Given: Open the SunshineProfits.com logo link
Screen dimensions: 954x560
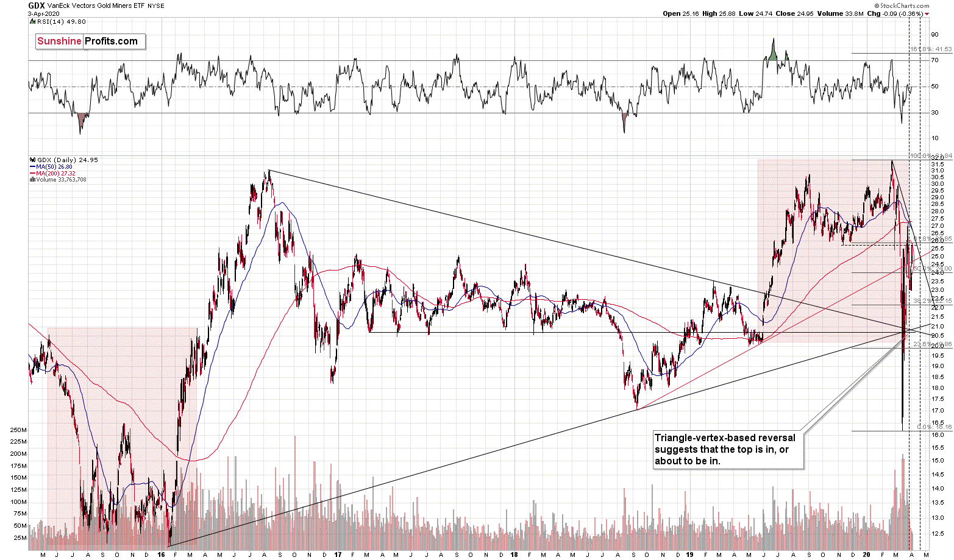Looking at the screenshot, I should (90, 41).
